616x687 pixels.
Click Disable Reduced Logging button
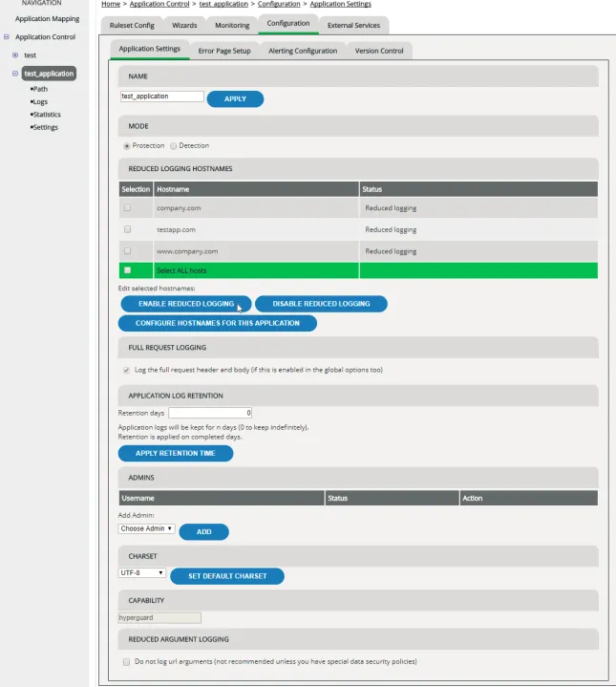321,304
